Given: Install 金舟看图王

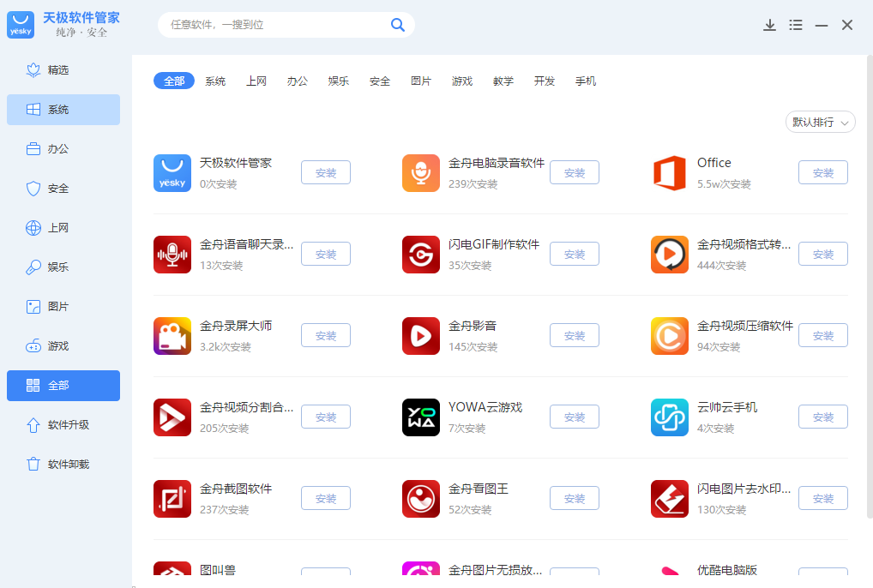Looking at the screenshot, I should [x=575, y=499].
